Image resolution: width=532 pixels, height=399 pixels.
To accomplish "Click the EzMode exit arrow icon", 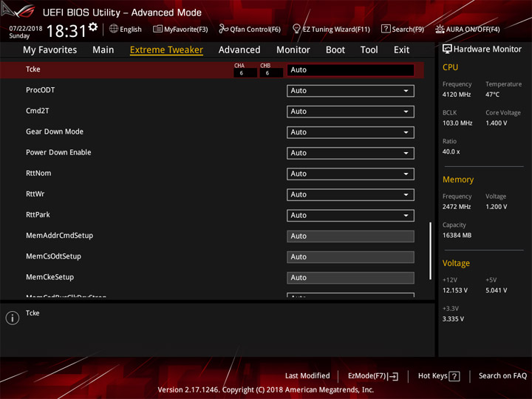I will pyautogui.click(x=393, y=376).
